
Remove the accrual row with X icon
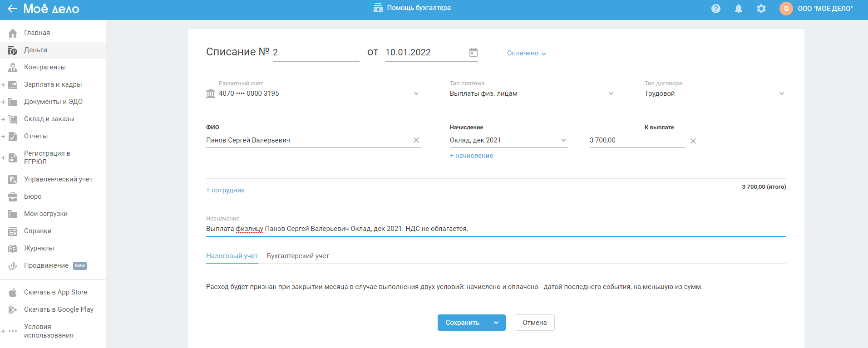coord(693,141)
